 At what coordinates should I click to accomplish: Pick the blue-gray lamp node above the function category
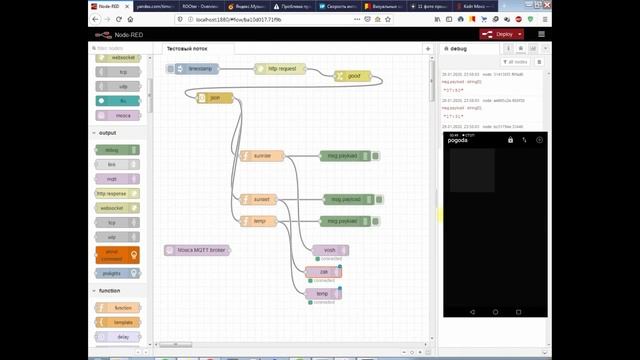click(118, 273)
